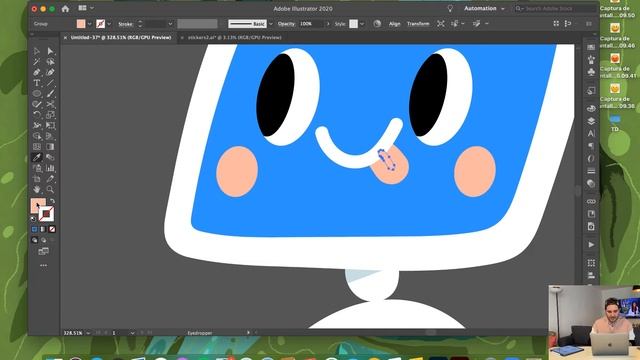Select the Column Graph tool
640x360 pixels.
tap(50, 168)
